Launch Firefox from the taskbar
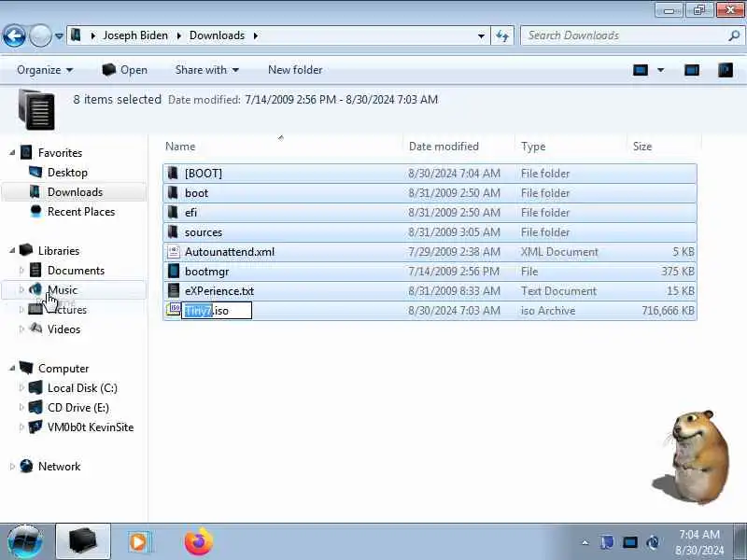This screenshot has height=560, width=747. pyautogui.click(x=199, y=542)
